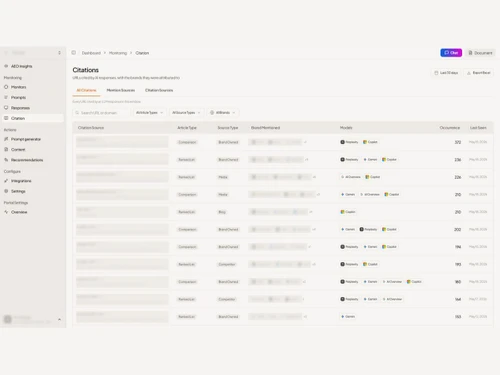Open AEO Insights from sidebar icon
Screen dimensions: 500x375
coord(6,66)
